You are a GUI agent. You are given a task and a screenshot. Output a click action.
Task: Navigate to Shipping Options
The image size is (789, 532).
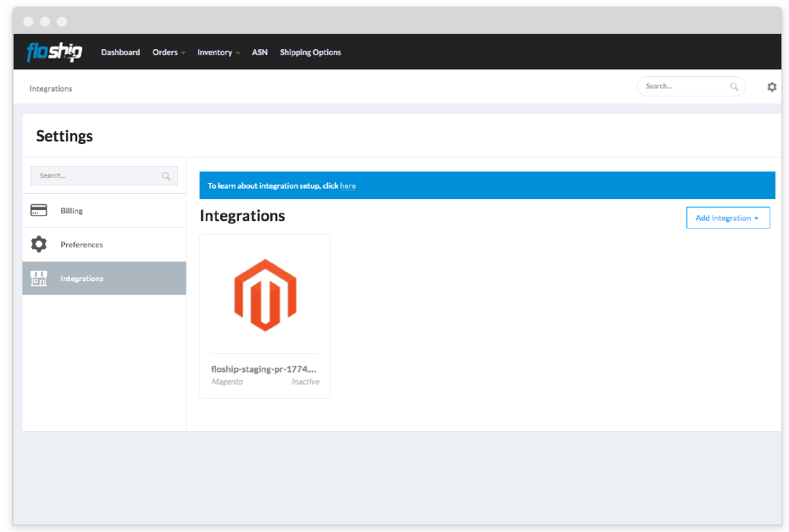point(310,53)
